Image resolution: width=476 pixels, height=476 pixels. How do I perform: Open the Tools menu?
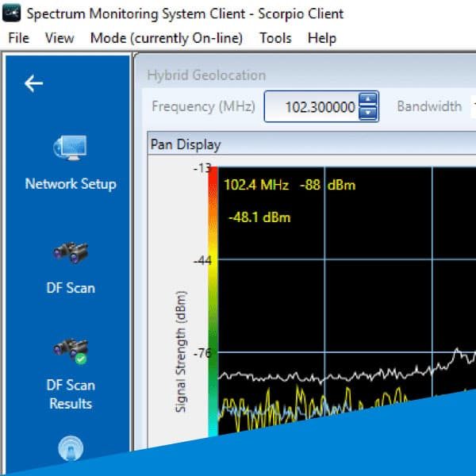275,38
